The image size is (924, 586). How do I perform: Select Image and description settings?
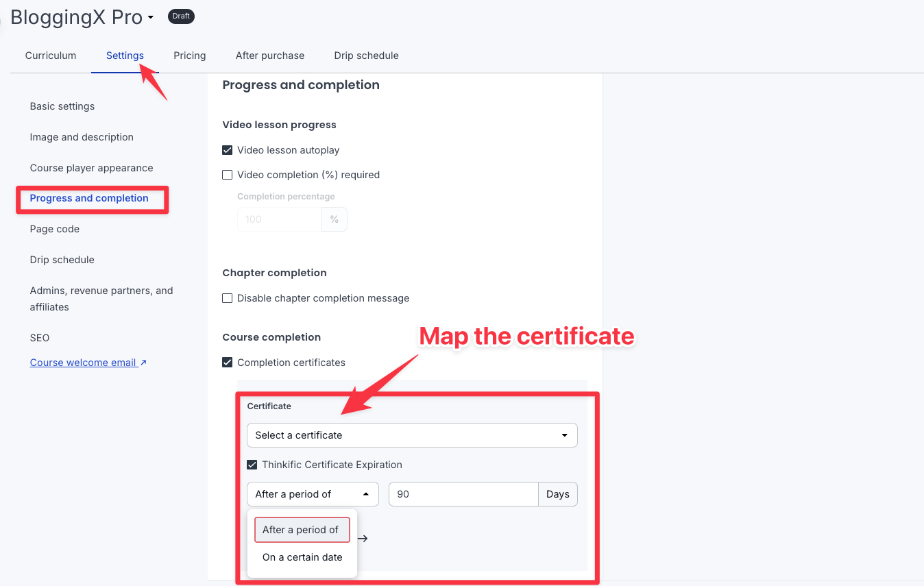click(82, 137)
